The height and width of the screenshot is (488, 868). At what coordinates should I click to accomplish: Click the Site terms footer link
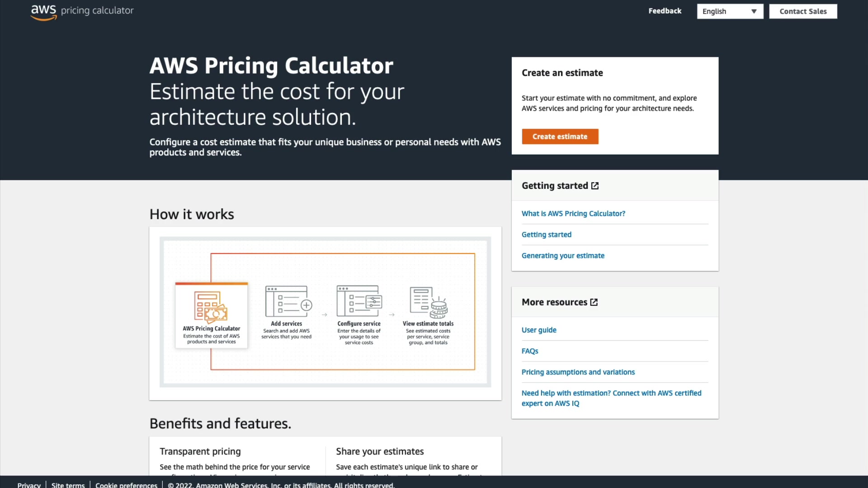click(68, 485)
